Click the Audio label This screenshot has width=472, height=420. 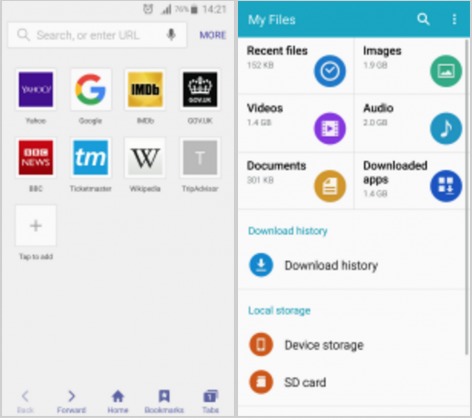point(378,108)
